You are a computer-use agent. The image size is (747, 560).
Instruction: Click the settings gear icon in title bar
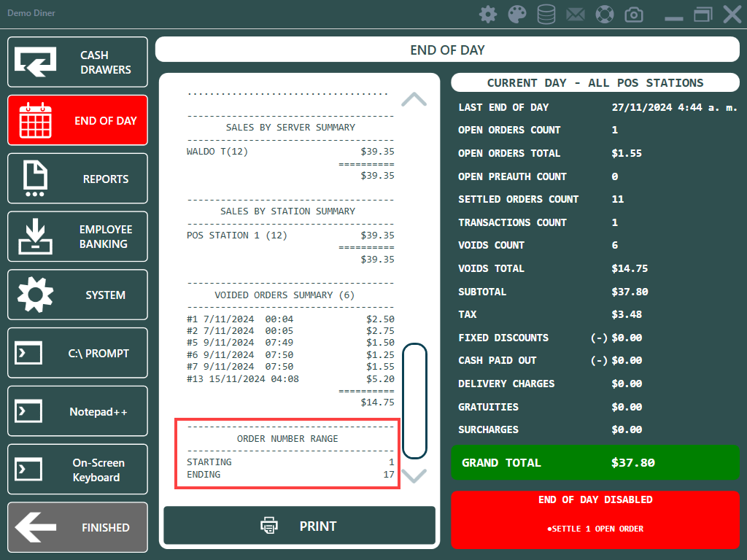[x=487, y=14]
